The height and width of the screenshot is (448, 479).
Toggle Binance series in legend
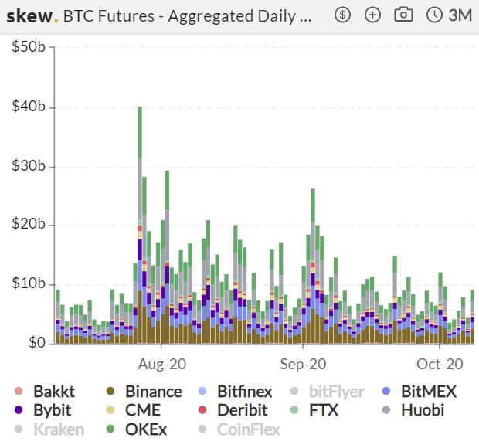(144, 391)
